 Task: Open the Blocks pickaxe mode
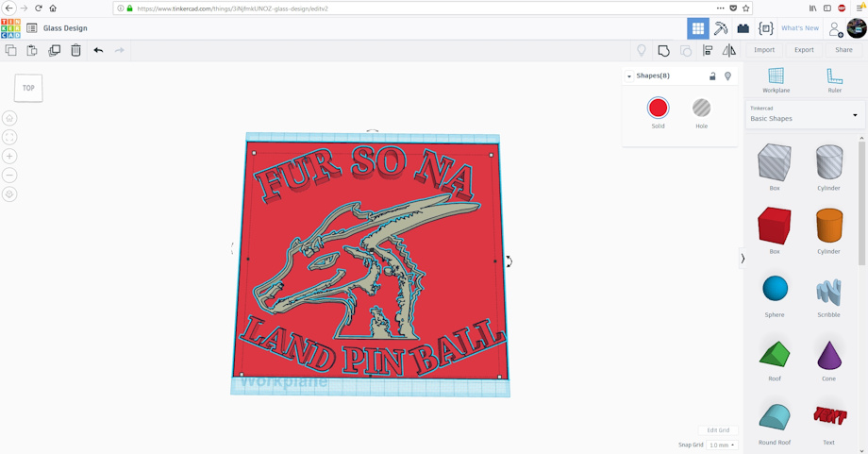(721, 28)
